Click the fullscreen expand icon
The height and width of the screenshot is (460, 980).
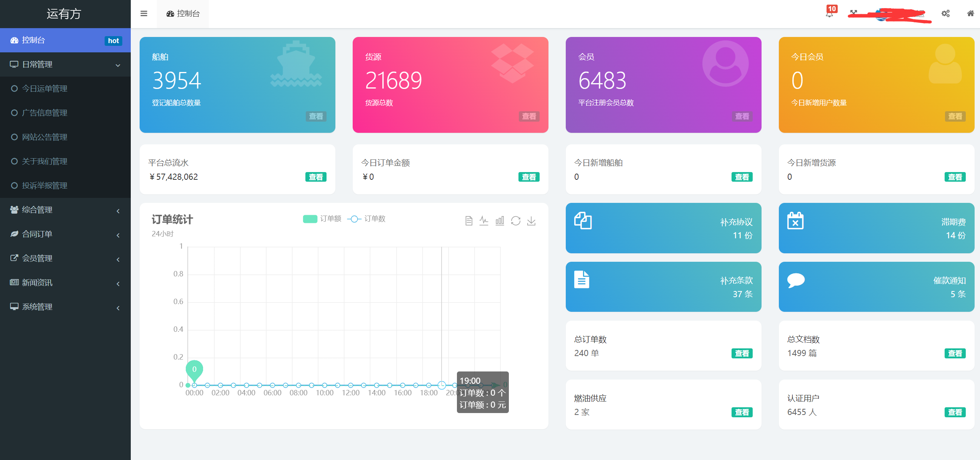tap(853, 13)
